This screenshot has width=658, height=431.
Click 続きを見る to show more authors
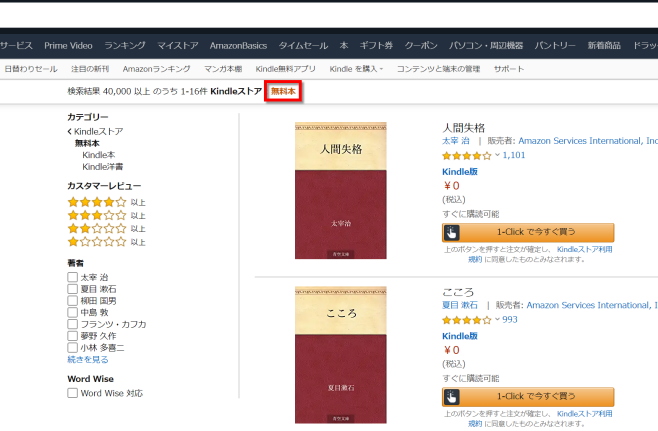coord(88,359)
